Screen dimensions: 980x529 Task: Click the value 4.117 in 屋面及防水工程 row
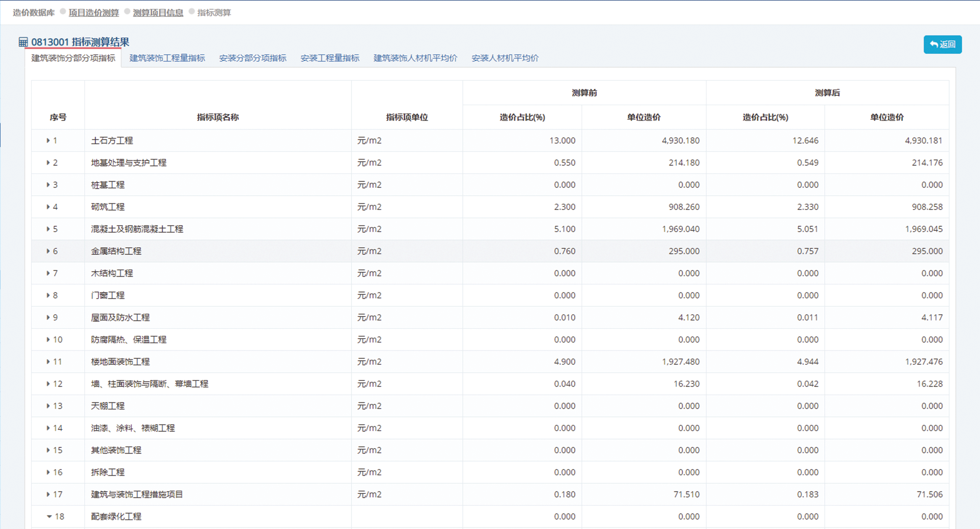pyautogui.click(x=932, y=317)
